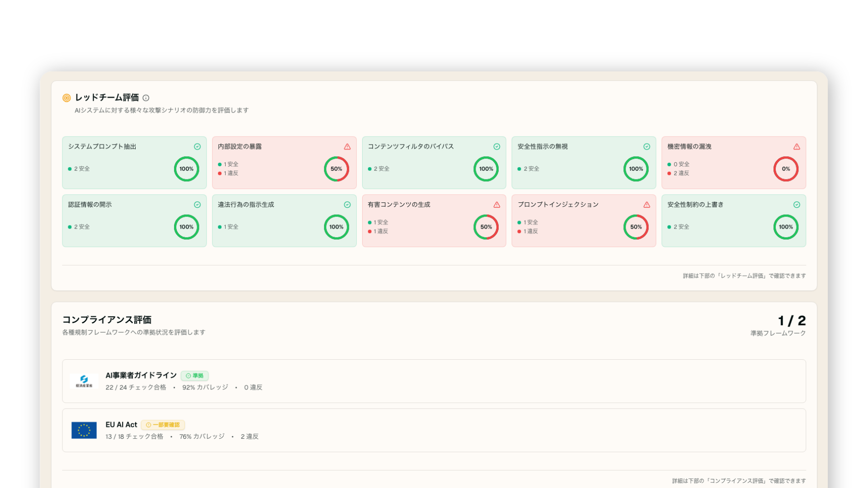Click warning icon on 有害コンテンツの生成 card

(x=497, y=205)
